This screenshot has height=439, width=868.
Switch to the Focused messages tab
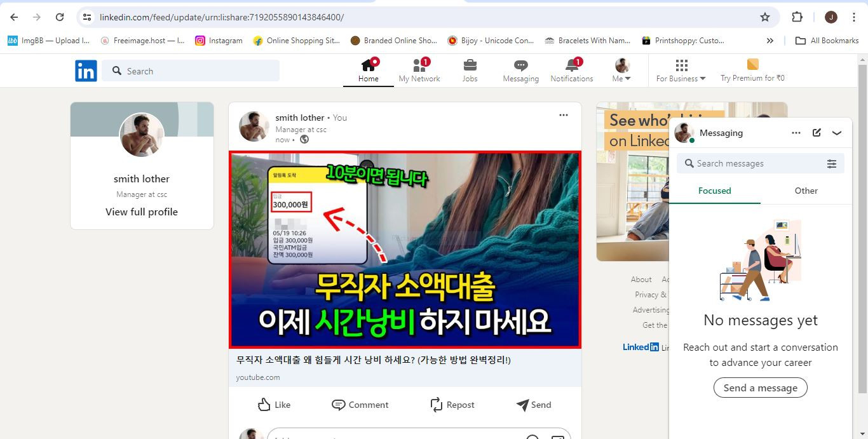coord(715,191)
